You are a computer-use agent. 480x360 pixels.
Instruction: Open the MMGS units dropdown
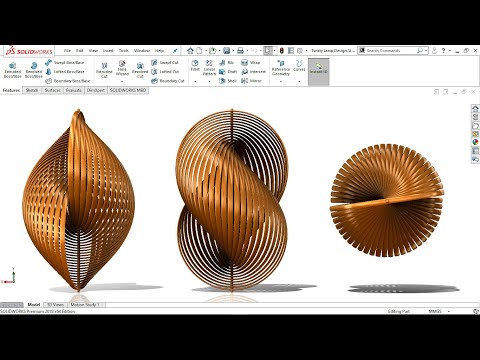(449, 311)
